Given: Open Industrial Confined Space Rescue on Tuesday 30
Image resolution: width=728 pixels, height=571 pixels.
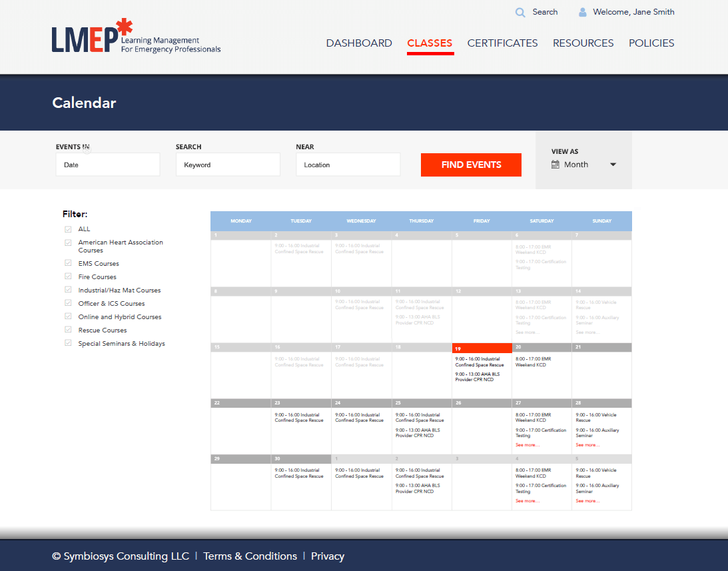Looking at the screenshot, I should [x=299, y=473].
